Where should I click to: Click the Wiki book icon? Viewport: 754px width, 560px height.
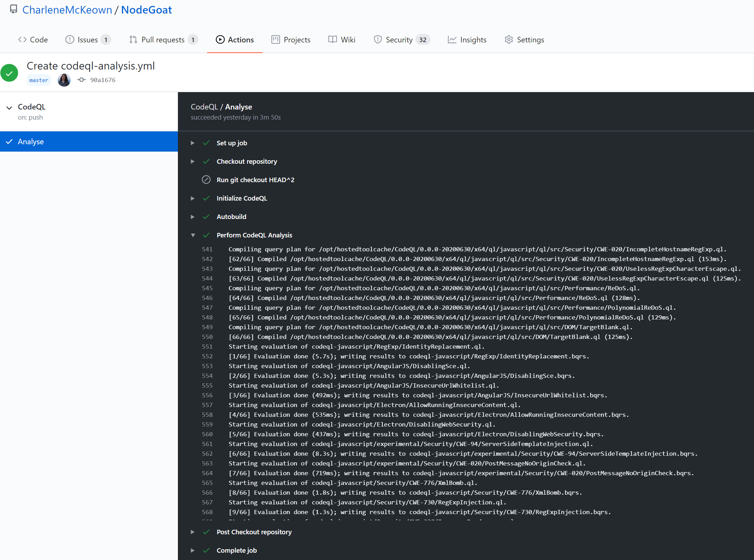coord(333,40)
